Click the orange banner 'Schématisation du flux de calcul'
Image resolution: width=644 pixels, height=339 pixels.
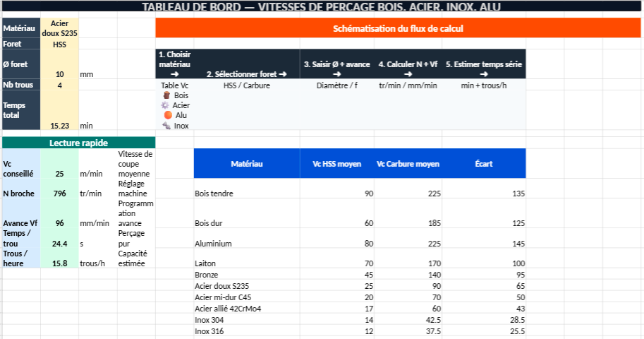point(398,28)
